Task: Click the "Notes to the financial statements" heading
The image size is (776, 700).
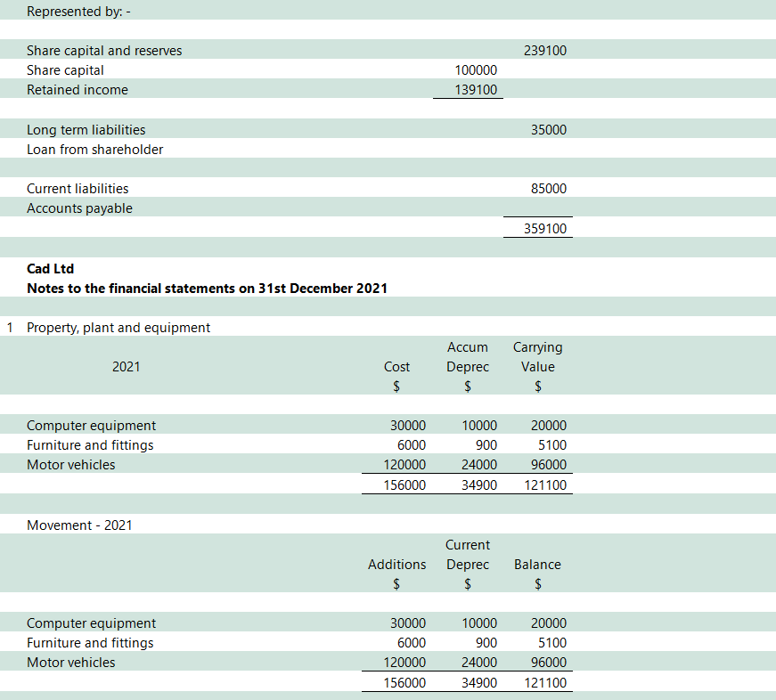Action: coord(207,289)
